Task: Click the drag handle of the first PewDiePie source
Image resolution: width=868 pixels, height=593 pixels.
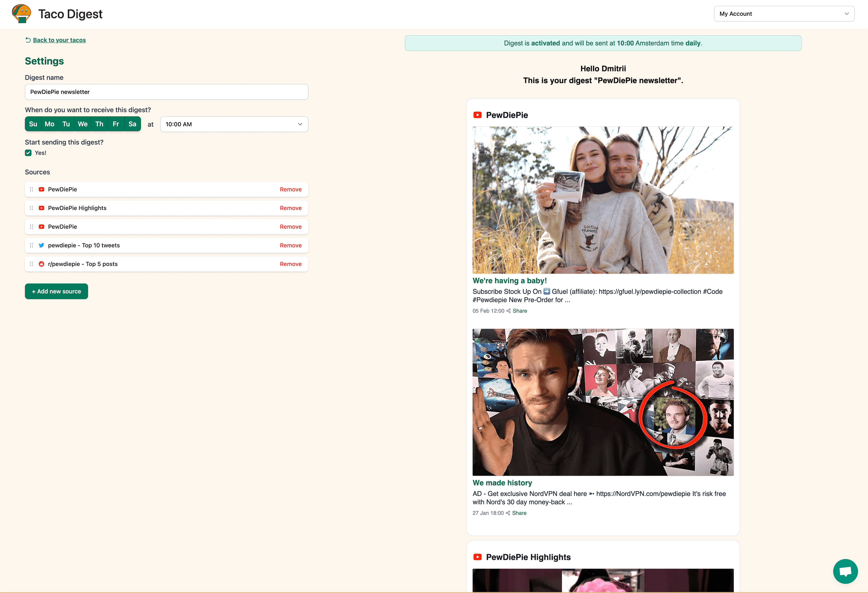Action: point(31,189)
